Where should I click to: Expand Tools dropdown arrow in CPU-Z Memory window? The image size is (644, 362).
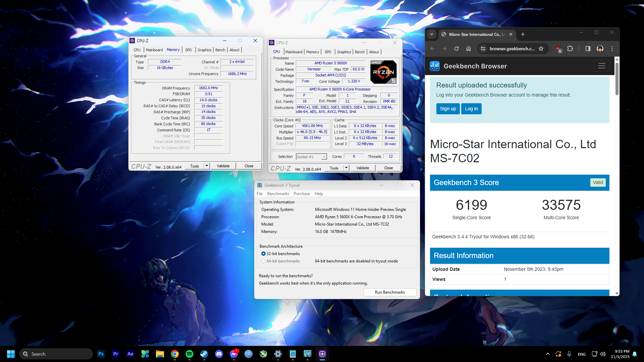click(207, 166)
